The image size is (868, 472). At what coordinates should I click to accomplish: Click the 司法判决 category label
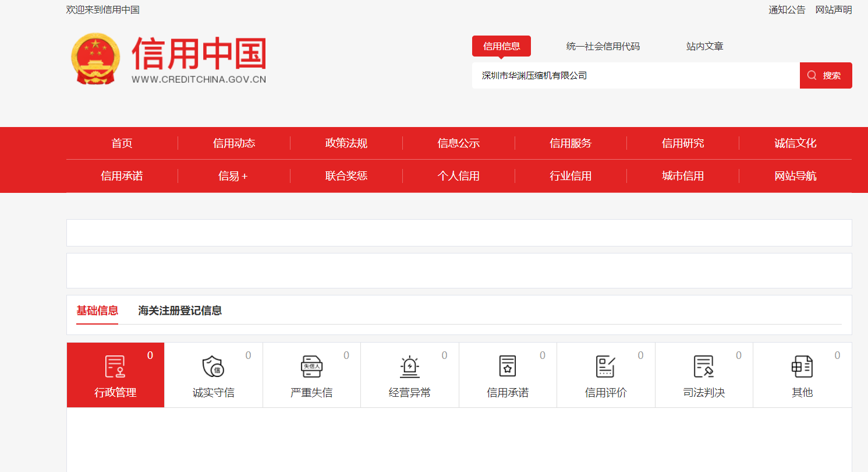click(704, 393)
